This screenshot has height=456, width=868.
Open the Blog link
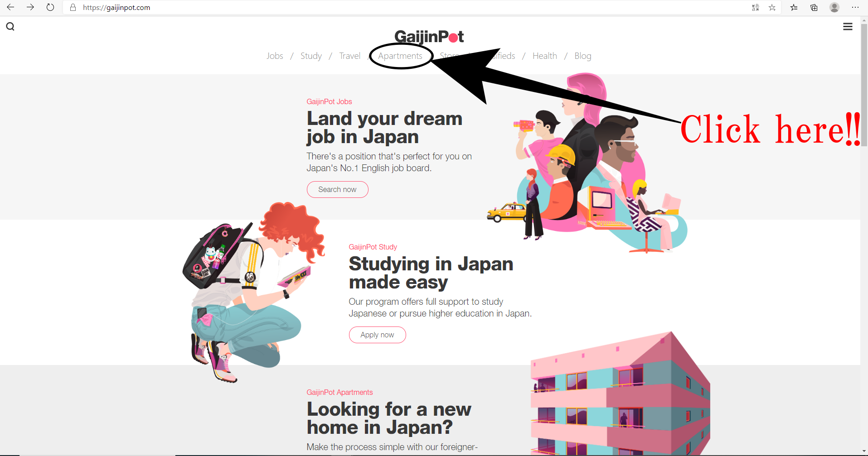pyautogui.click(x=583, y=56)
